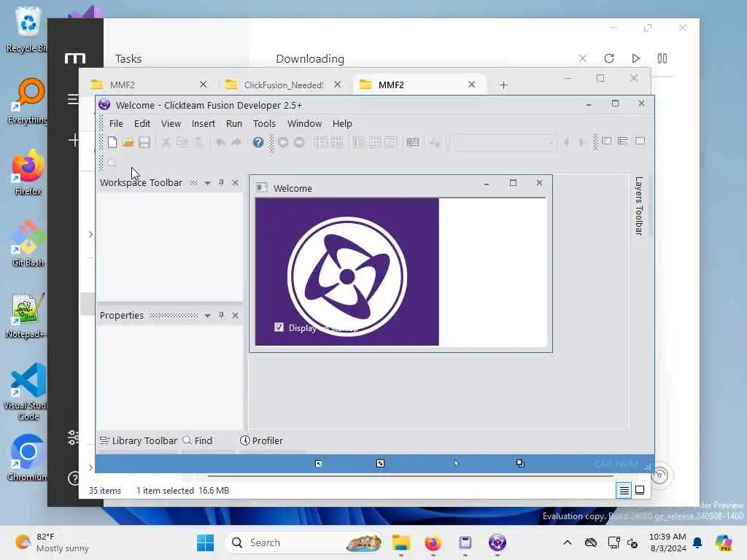Open the Edit menu
This screenshot has height=560, width=747.
click(142, 123)
